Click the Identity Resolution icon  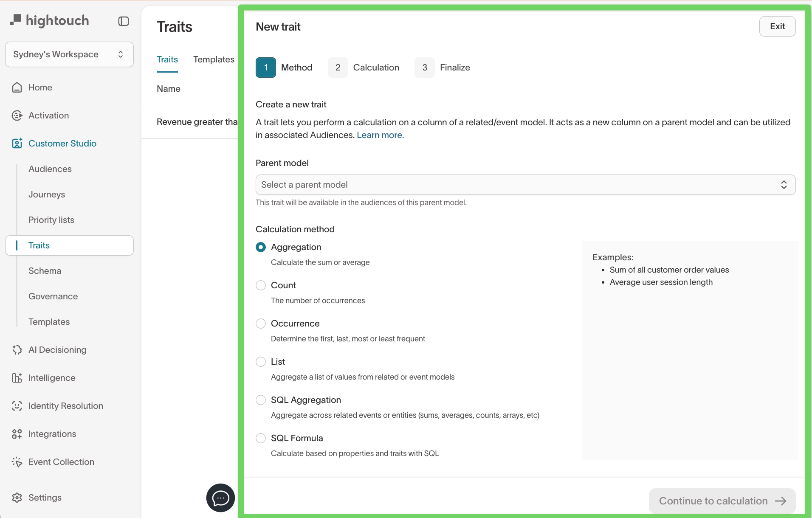(17, 406)
